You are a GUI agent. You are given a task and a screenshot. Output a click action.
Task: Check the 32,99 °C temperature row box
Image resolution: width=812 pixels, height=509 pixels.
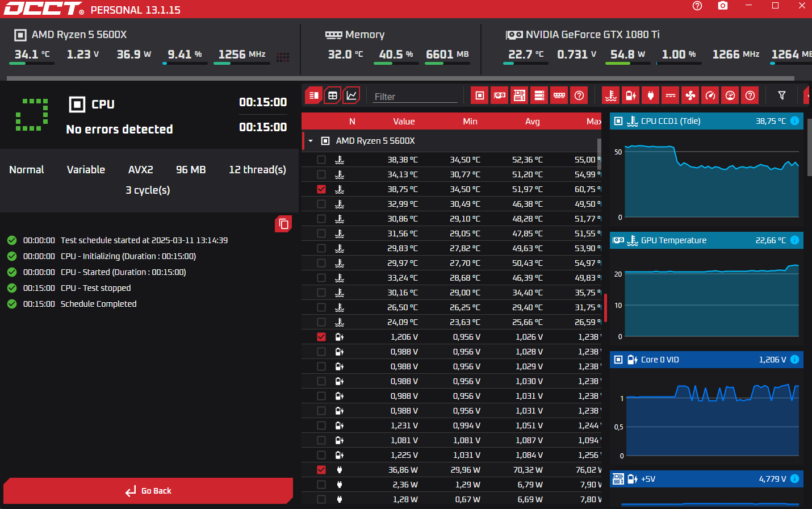pos(321,204)
